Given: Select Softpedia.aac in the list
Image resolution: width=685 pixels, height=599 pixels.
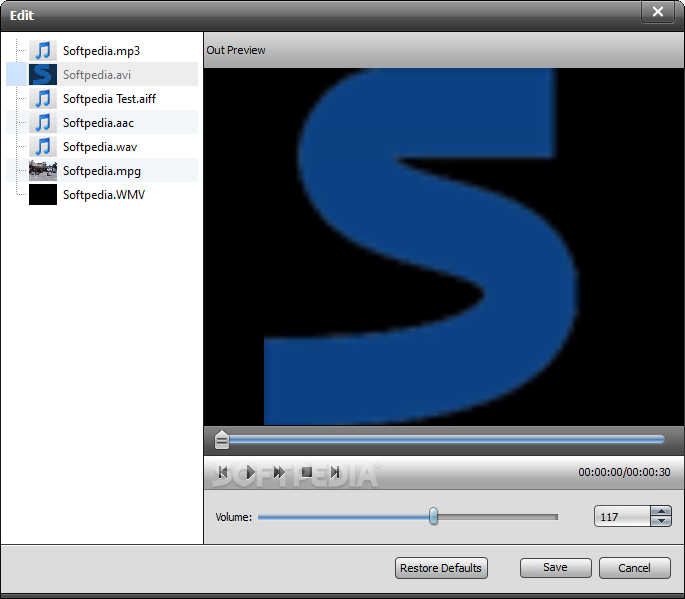Looking at the screenshot, I should [98, 123].
